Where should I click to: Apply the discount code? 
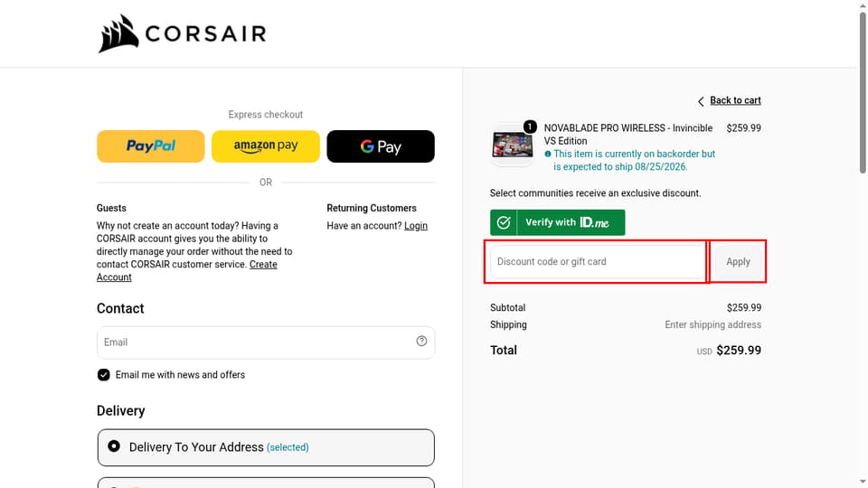click(738, 262)
